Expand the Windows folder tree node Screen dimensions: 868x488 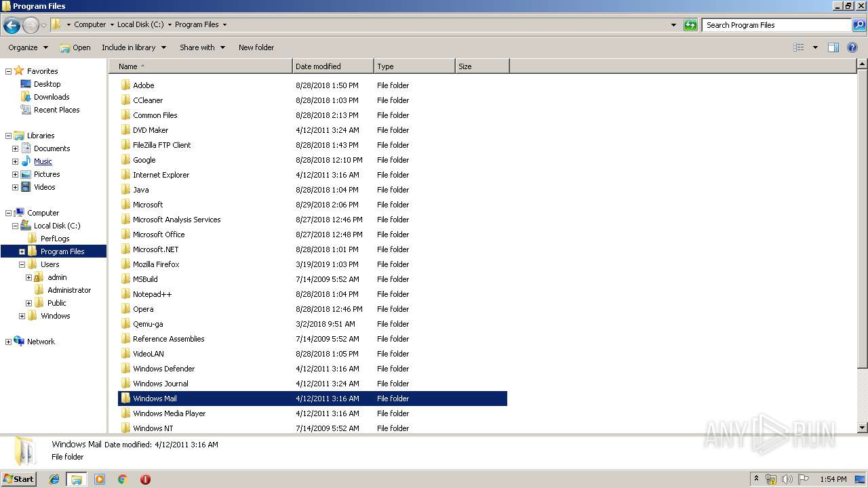tap(22, 316)
